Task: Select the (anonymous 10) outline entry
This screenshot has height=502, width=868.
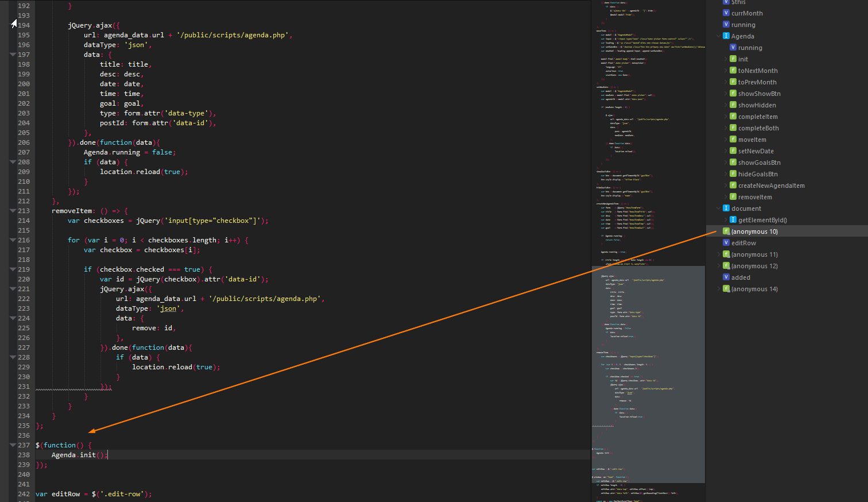Action: [755, 231]
